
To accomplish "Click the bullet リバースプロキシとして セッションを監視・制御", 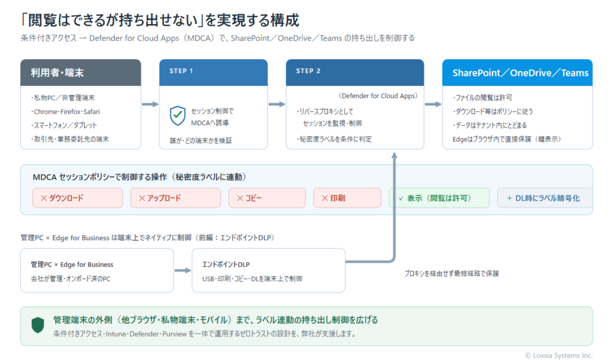I will pyautogui.click(x=329, y=117).
